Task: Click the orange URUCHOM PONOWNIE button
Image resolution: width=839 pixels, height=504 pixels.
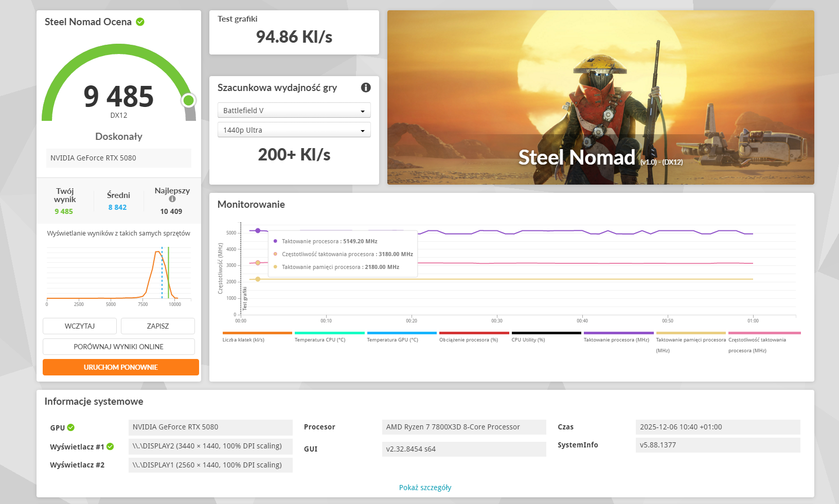Action: [120, 367]
